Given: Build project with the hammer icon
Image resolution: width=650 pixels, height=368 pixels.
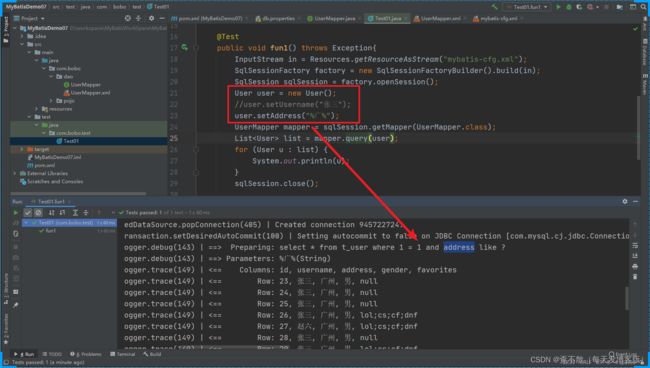Looking at the screenshot, I should tap(495, 7).
